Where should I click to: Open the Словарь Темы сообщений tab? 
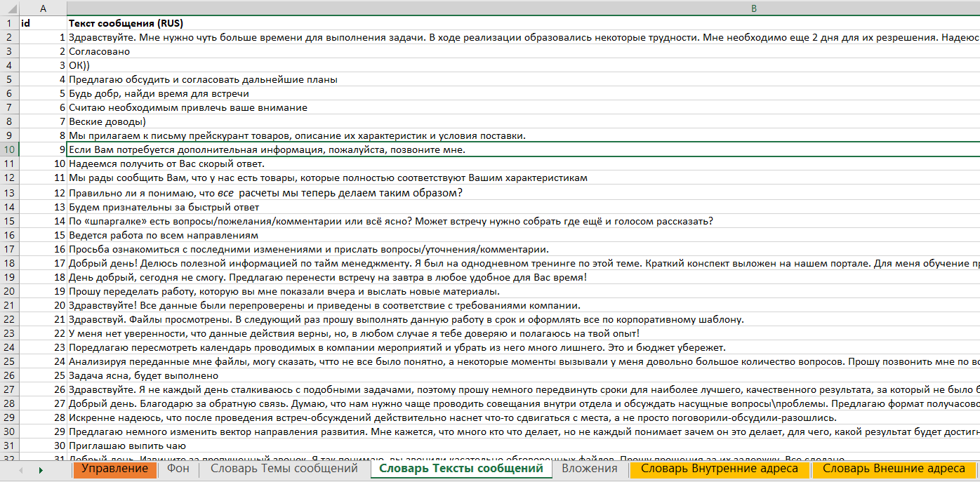click(x=284, y=469)
